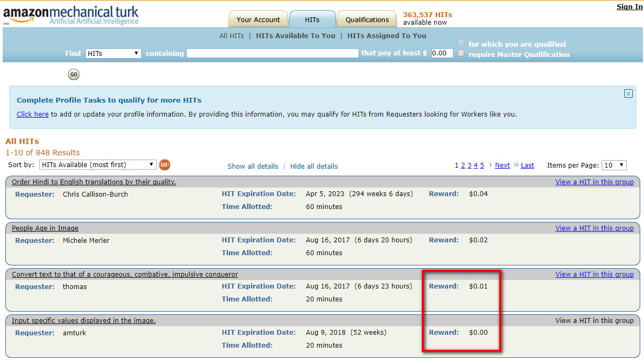The image size is (644, 360).
Task: Click requester name thomas
Action: point(75,286)
